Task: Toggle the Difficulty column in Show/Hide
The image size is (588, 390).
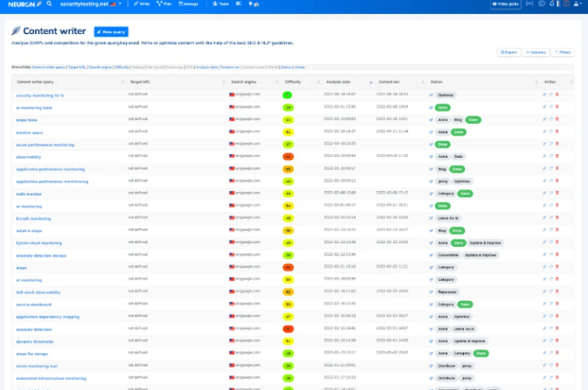Action: [123, 68]
